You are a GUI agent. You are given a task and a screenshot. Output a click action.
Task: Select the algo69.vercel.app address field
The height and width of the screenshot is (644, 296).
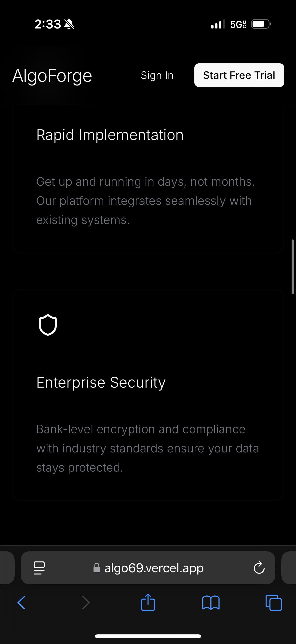[148, 568]
